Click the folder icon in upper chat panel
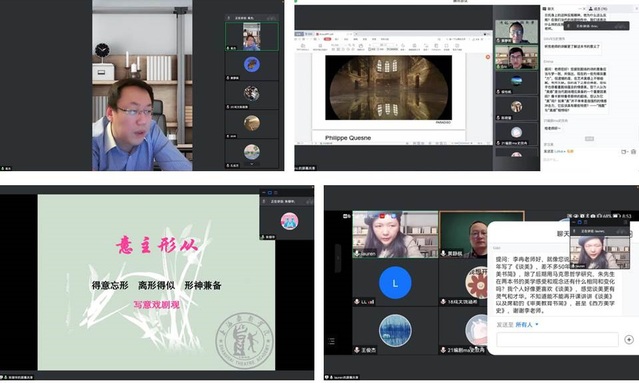The image size is (639, 383). (624, 152)
